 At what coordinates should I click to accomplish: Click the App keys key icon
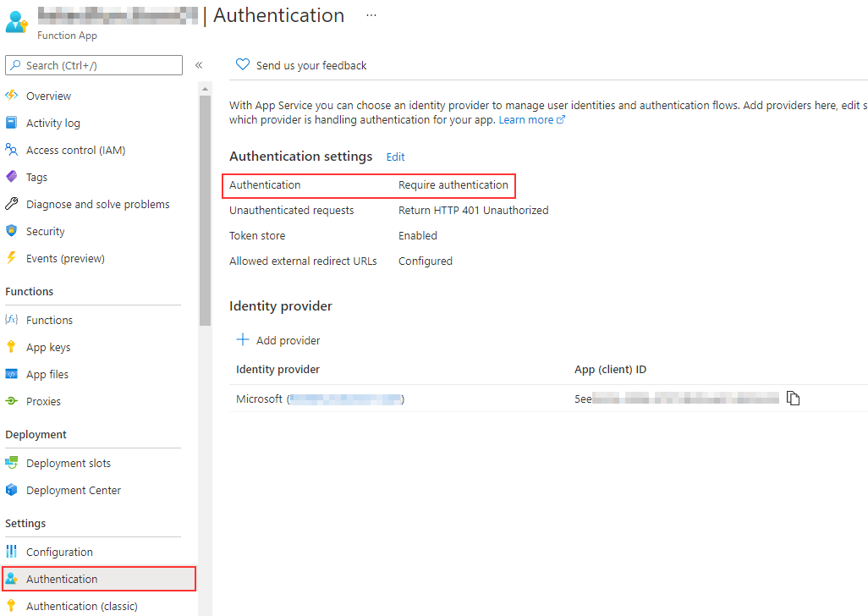11,346
